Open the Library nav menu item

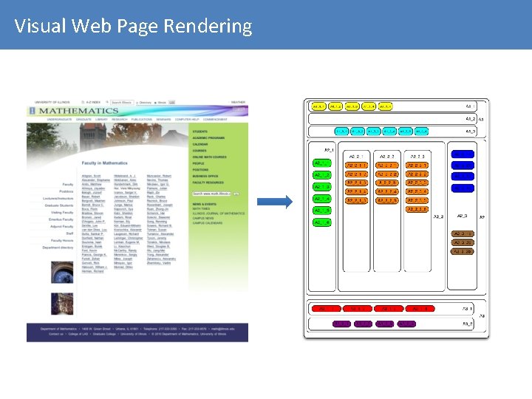point(101,120)
